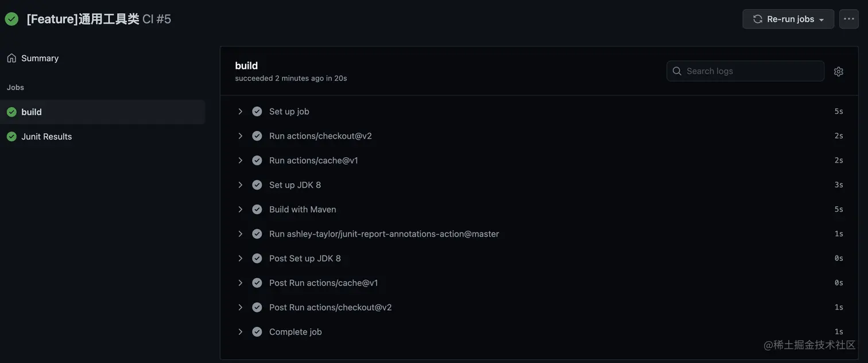Expand the Set up JDK 8 step

coord(240,185)
